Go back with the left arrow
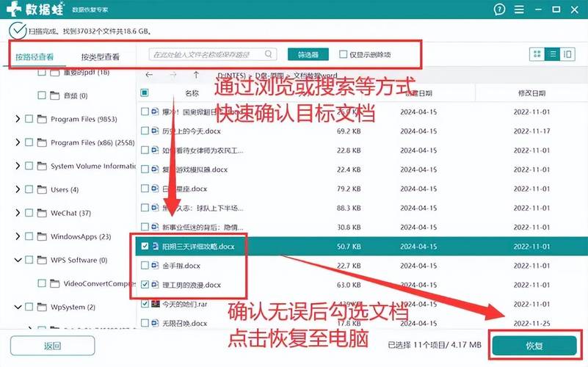The image size is (588, 367). pos(149,75)
